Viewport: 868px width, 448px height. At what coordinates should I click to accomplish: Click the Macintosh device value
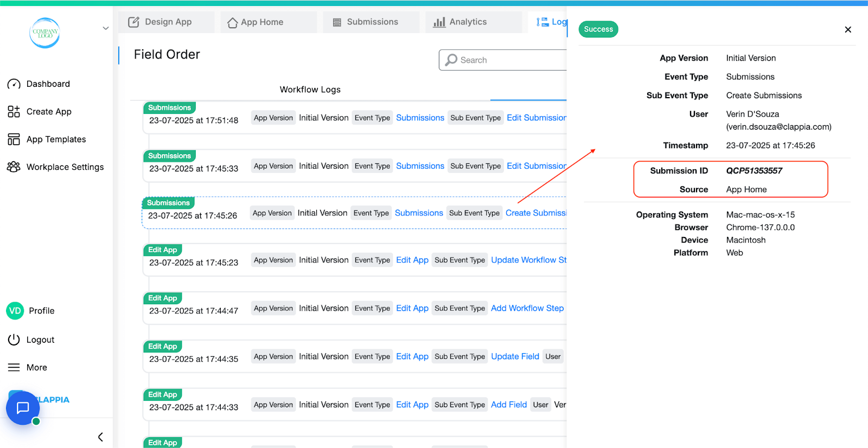(x=746, y=240)
